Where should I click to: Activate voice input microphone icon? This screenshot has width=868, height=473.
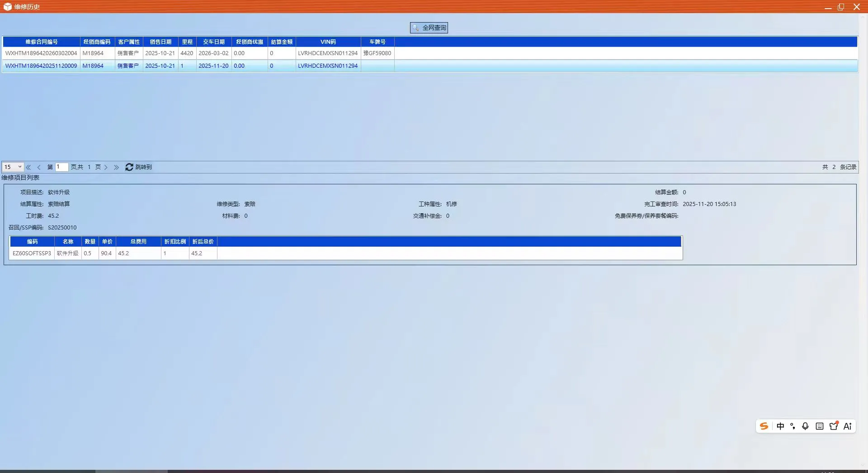click(805, 426)
